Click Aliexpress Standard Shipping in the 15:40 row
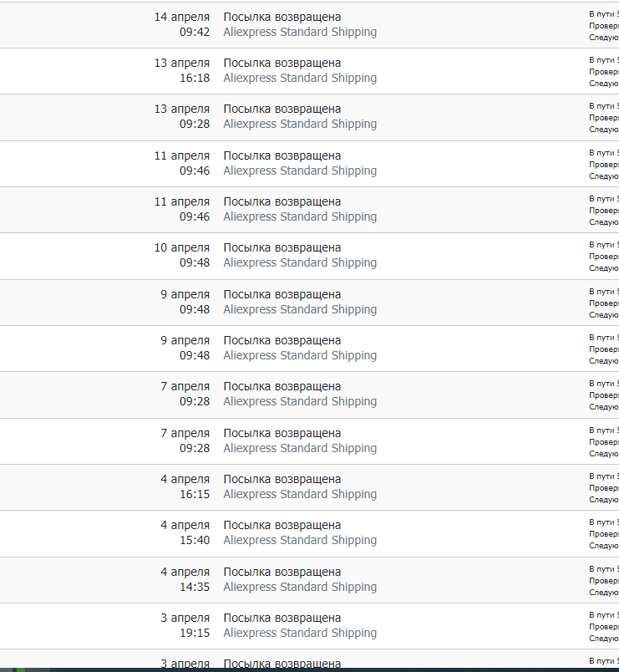Image resolution: width=619 pixels, height=672 pixels. [x=300, y=541]
